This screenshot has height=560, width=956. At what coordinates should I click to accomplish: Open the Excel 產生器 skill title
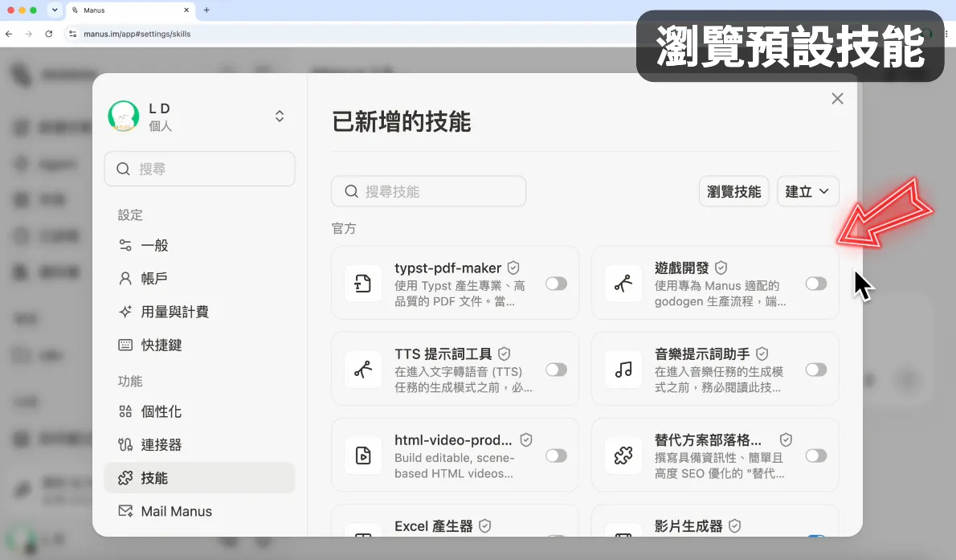[x=434, y=525]
